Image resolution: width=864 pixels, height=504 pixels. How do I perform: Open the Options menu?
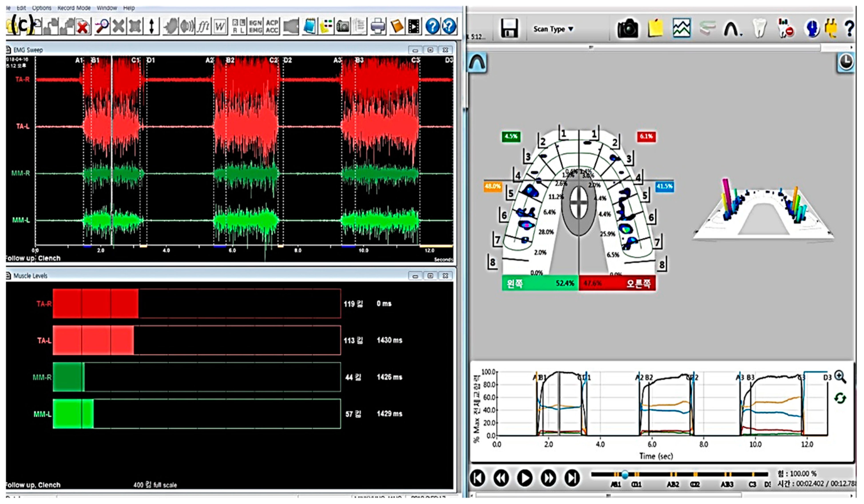42,8
